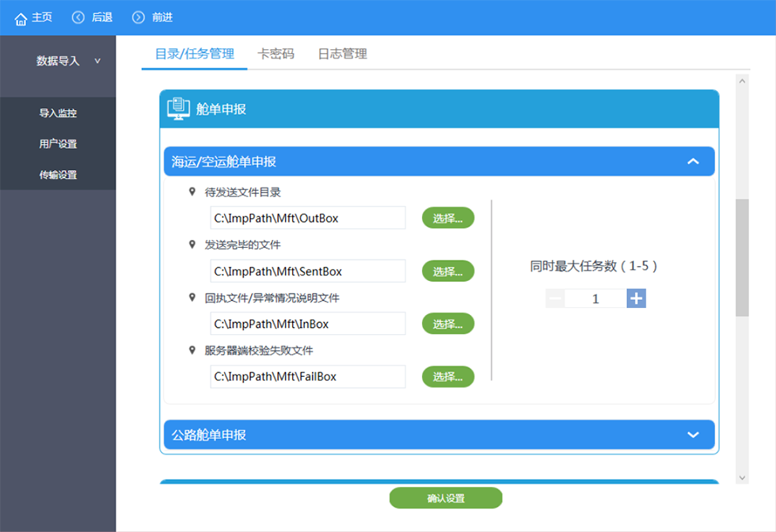Image resolution: width=776 pixels, height=532 pixels.
Task: Click 选择 beside 回执文件/异常情况说明文件
Action: [x=447, y=323]
